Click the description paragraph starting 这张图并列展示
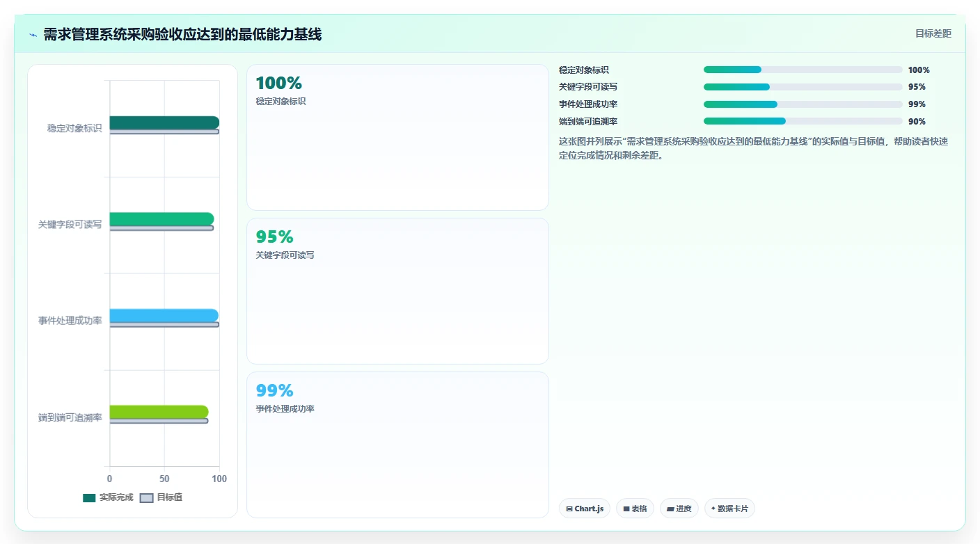The width and height of the screenshot is (980, 544). (x=753, y=148)
